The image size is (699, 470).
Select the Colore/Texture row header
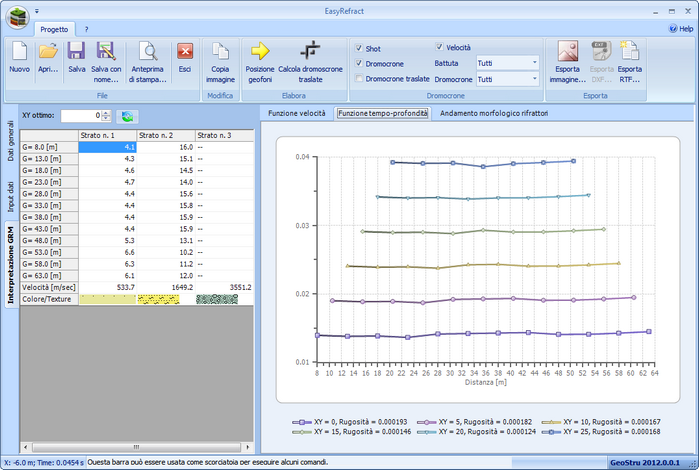[x=49, y=299]
